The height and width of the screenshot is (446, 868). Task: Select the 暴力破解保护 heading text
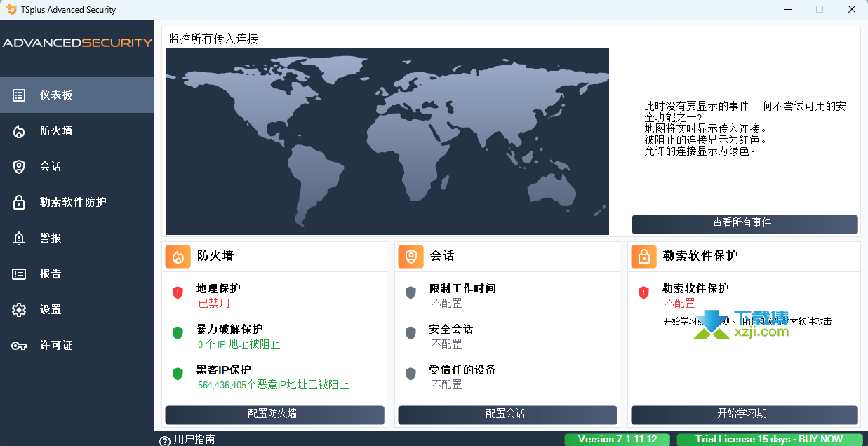229,329
